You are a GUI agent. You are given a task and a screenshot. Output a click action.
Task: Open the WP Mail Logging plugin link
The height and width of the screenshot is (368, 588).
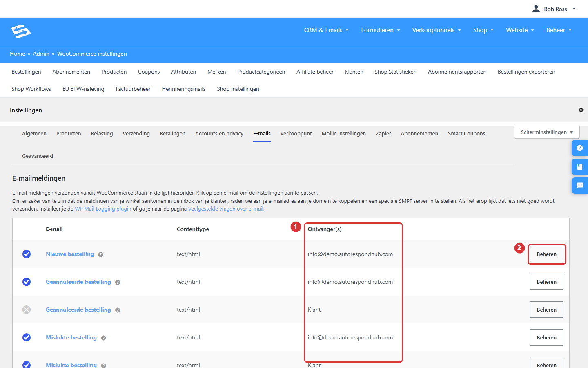103,209
